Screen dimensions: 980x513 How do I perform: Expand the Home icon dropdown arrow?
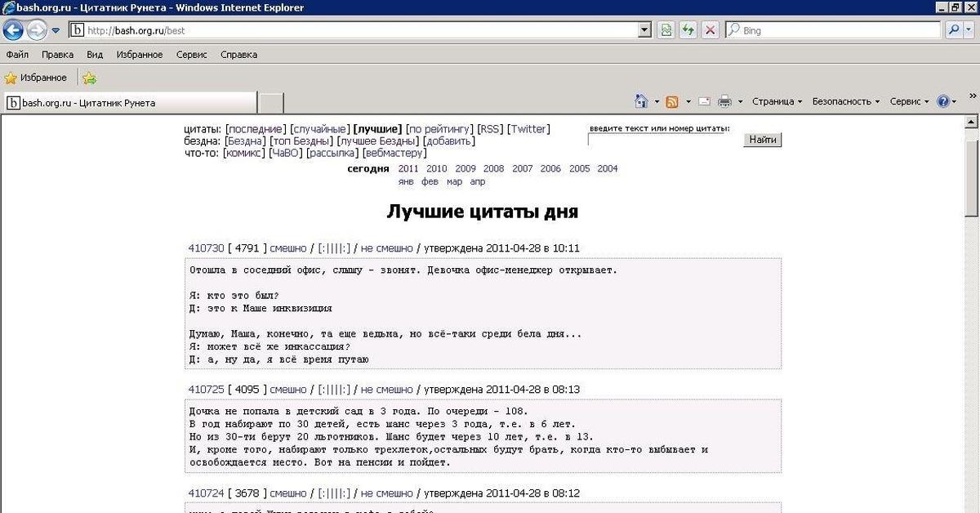(657, 102)
